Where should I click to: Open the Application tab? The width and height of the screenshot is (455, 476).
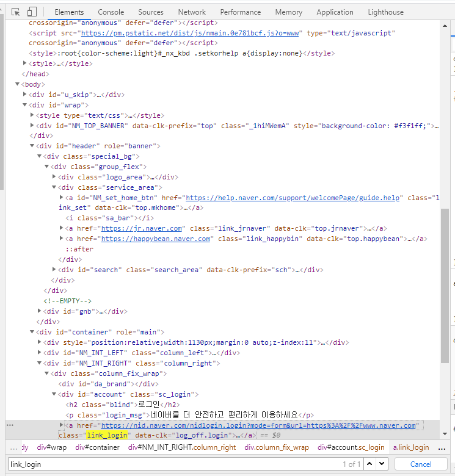[335, 12]
